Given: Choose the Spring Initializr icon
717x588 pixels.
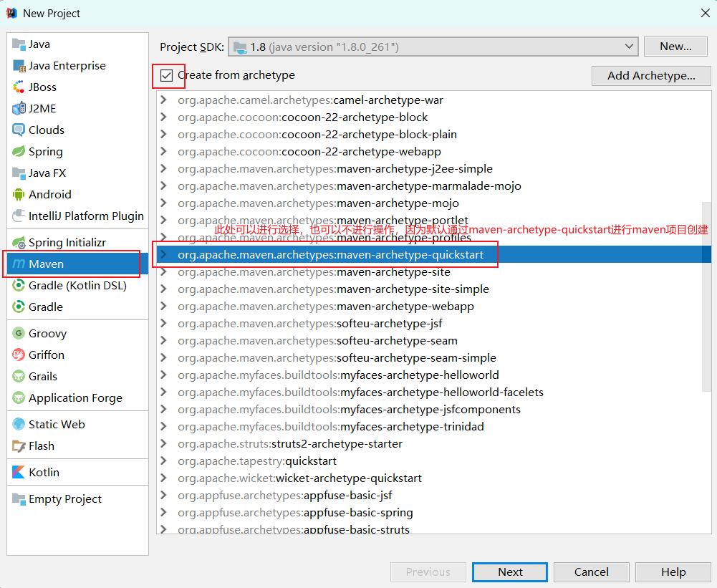Looking at the screenshot, I should [x=19, y=243].
